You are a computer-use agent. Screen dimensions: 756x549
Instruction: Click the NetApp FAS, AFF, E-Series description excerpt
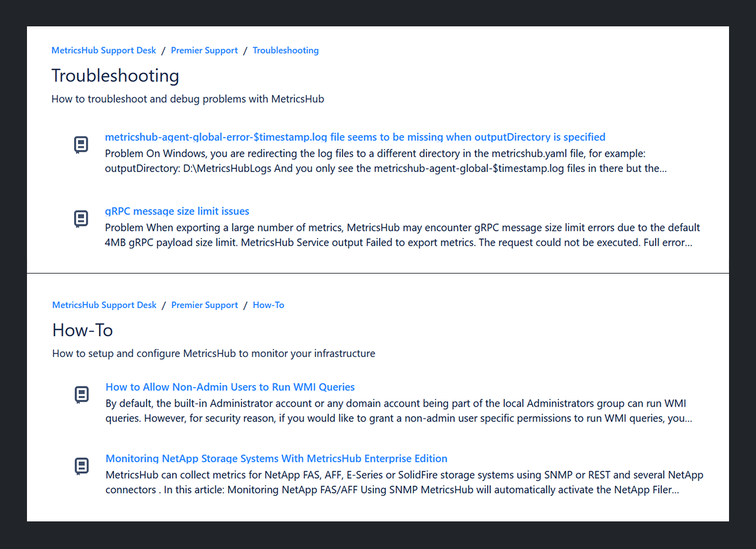[x=404, y=482]
